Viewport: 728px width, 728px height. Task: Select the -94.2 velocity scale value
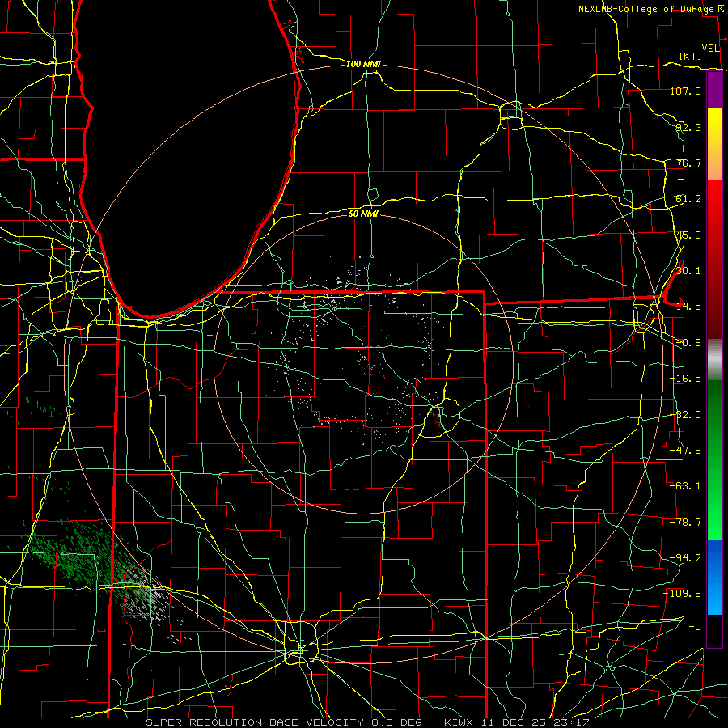pyautogui.click(x=685, y=558)
